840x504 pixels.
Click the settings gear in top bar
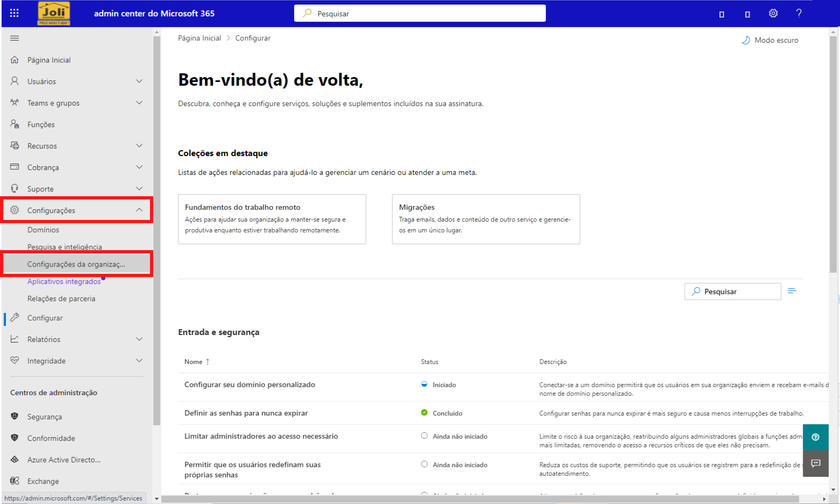coord(773,13)
